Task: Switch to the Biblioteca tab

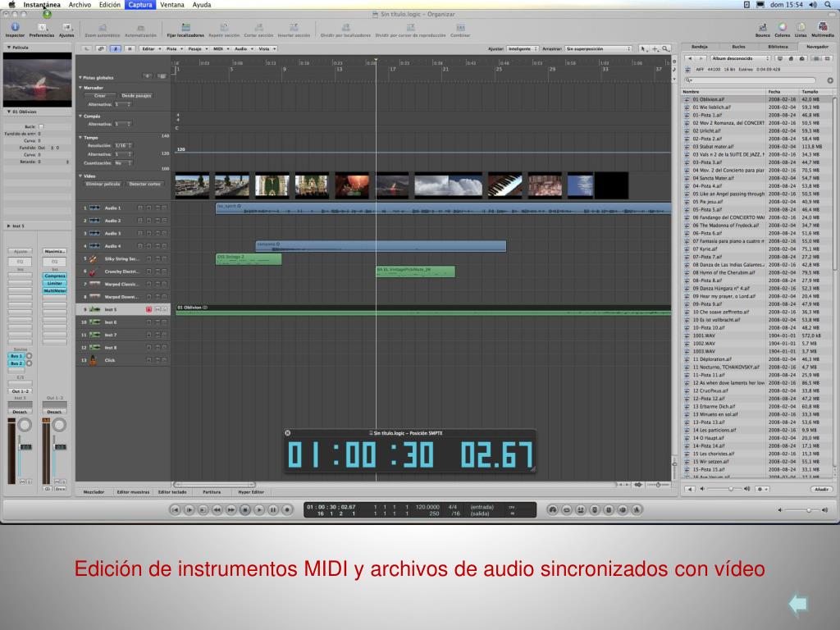Action: tap(778, 47)
